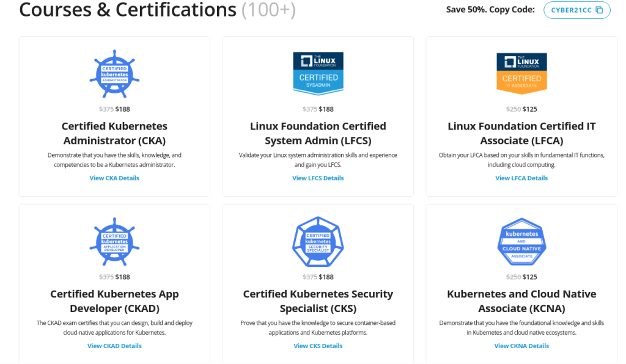Open View LFCS Details link
Screen dimensions: 626x364
click(318, 178)
